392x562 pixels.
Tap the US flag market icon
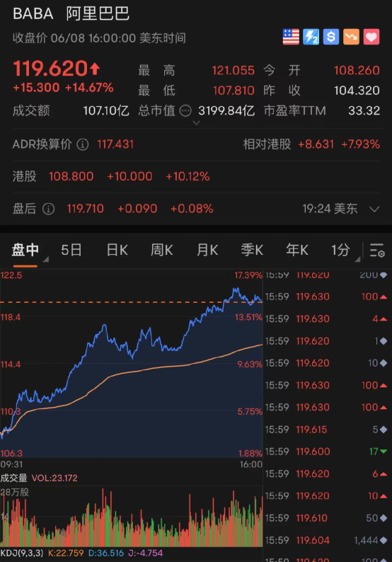pos(291,37)
